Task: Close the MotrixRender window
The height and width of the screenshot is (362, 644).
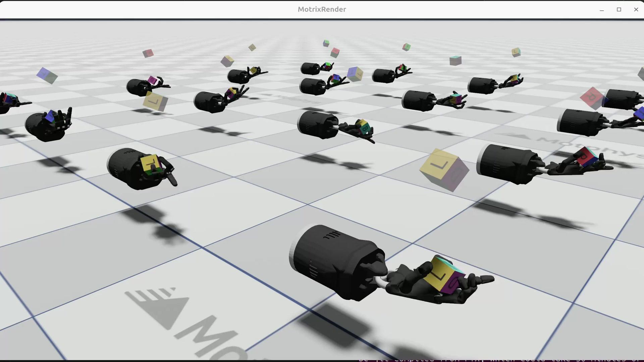Action: [636, 10]
